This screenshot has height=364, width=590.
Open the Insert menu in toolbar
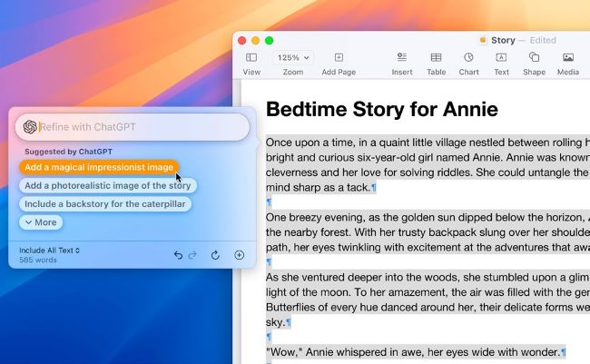coord(401,58)
